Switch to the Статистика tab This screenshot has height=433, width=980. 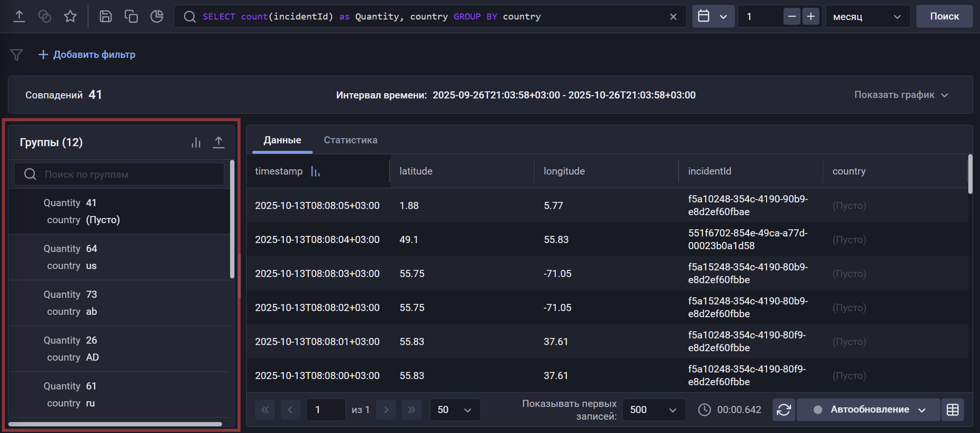[x=350, y=140]
